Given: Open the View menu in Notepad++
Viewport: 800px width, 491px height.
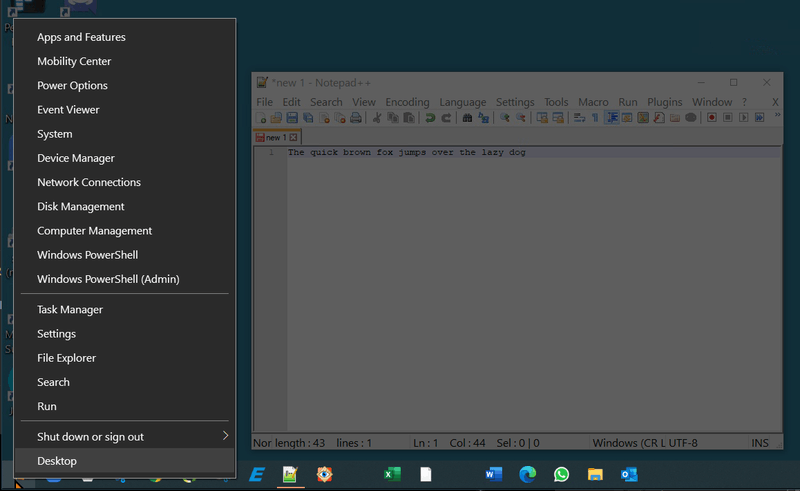Looking at the screenshot, I should (x=364, y=102).
